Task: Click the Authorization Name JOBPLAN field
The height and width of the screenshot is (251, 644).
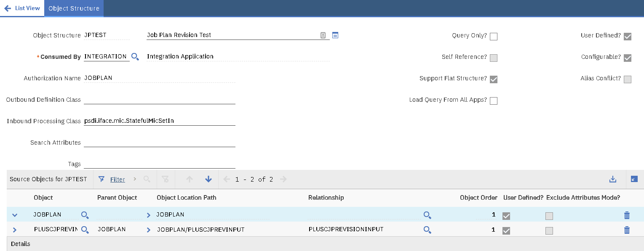Action: click(159, 78)
